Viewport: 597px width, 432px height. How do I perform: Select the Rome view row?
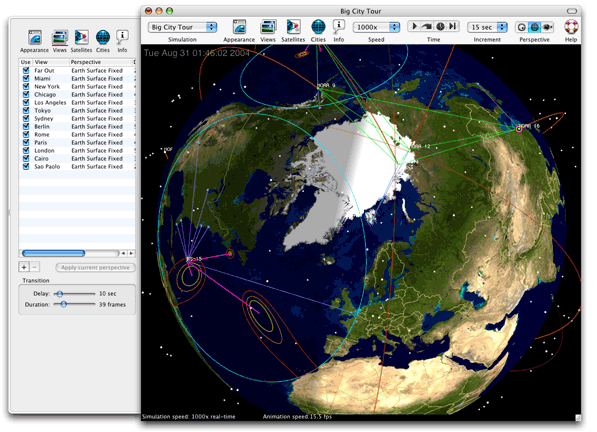[x=78, y=135]
